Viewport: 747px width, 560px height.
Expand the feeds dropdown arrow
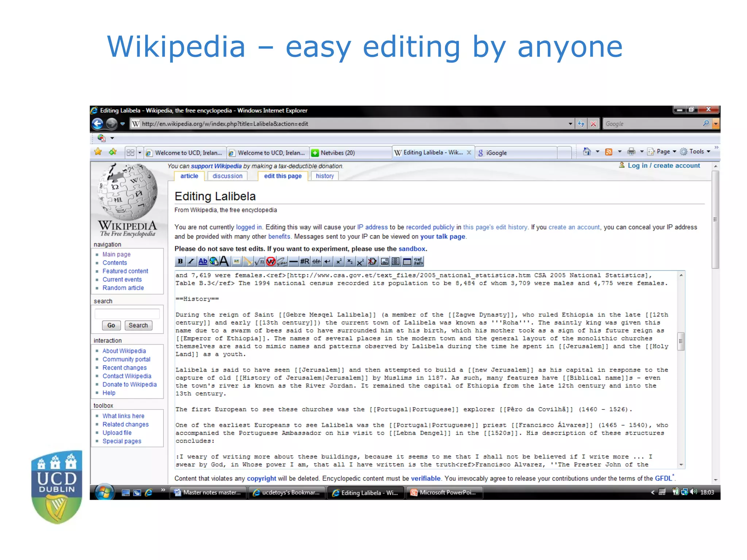[x=620, y=151]
